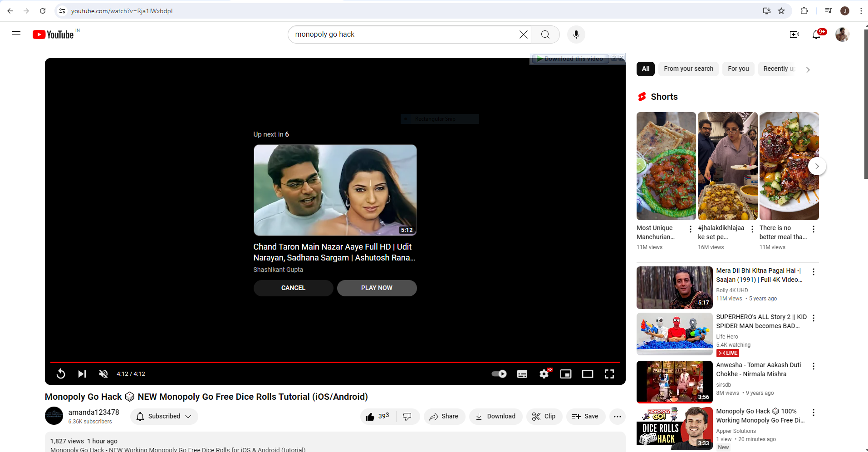Screen dimensions: 868x452
Task: Submit search with magnifier button
Action: pos(545,34)
